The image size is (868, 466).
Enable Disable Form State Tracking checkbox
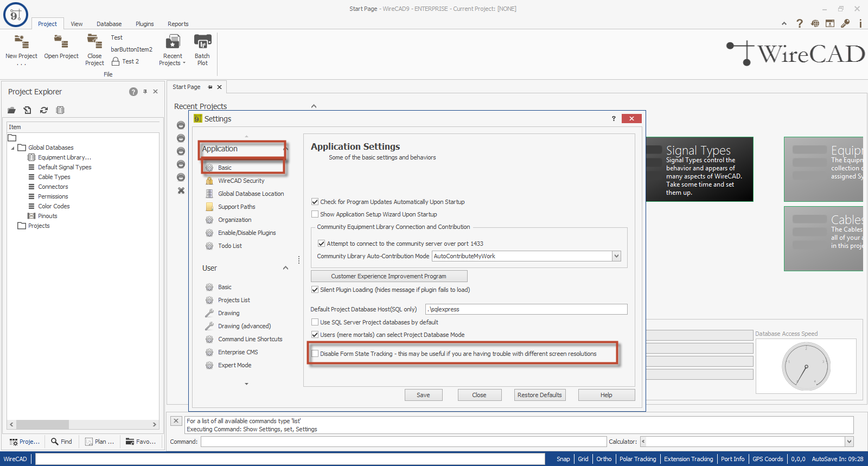(315, 354)
